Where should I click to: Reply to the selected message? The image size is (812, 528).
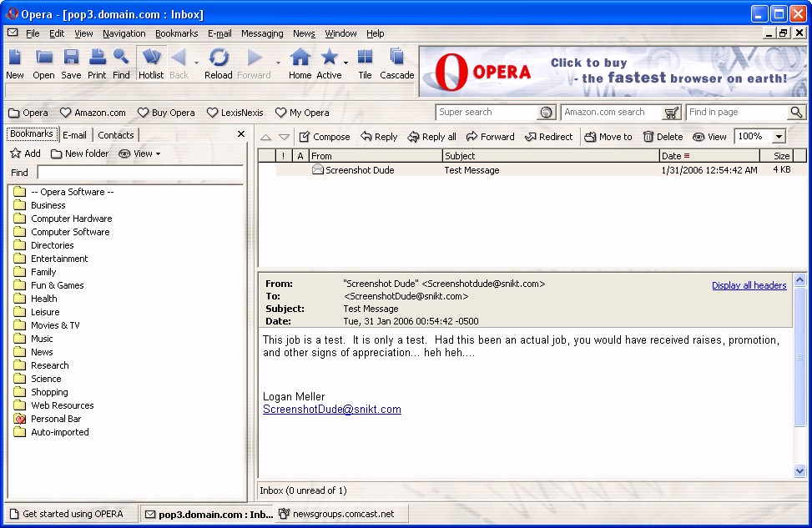point(379,137)
